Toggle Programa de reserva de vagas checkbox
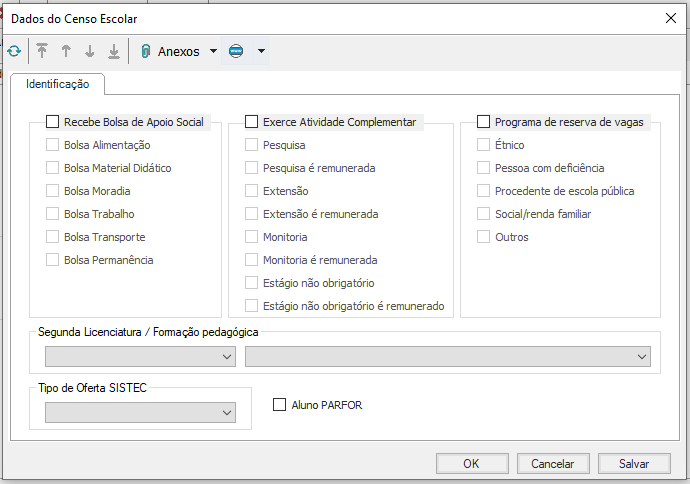 [x=484, y=122]
